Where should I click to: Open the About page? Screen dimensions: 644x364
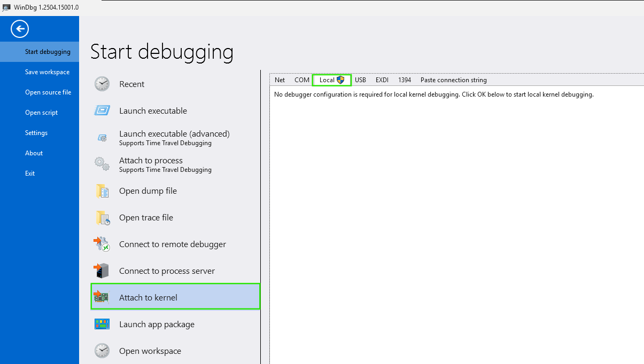pyautogui.click(x=40, y=153)
